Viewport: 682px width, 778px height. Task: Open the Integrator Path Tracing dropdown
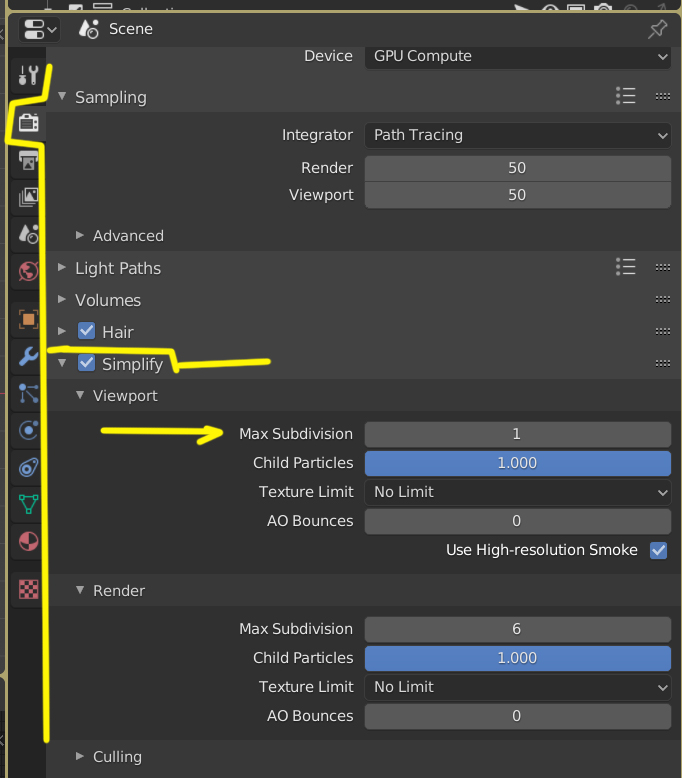click(x=517, y=135)
